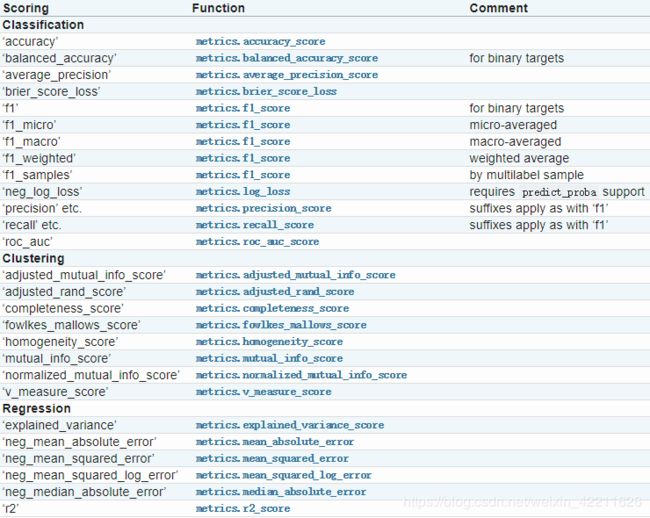Screen dimensions: 650x518
Task: Open the metrics.adjusted_rand_score link
Action: click(275, 292)
